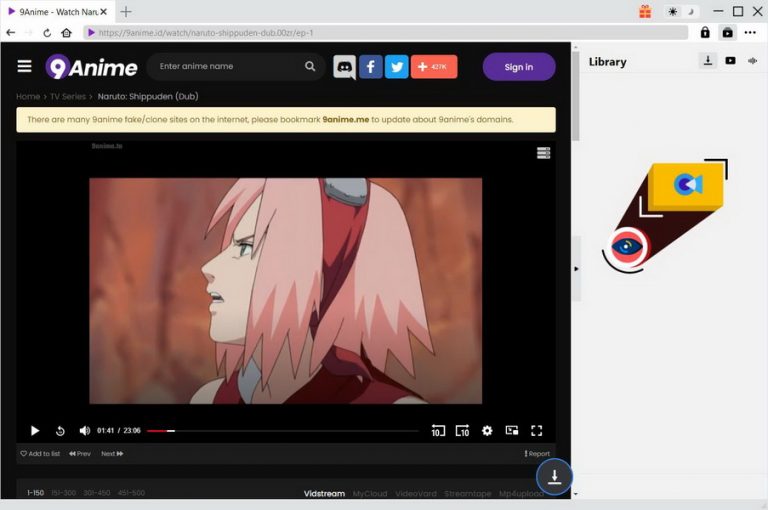Open Library audio icon

[753, 61]
